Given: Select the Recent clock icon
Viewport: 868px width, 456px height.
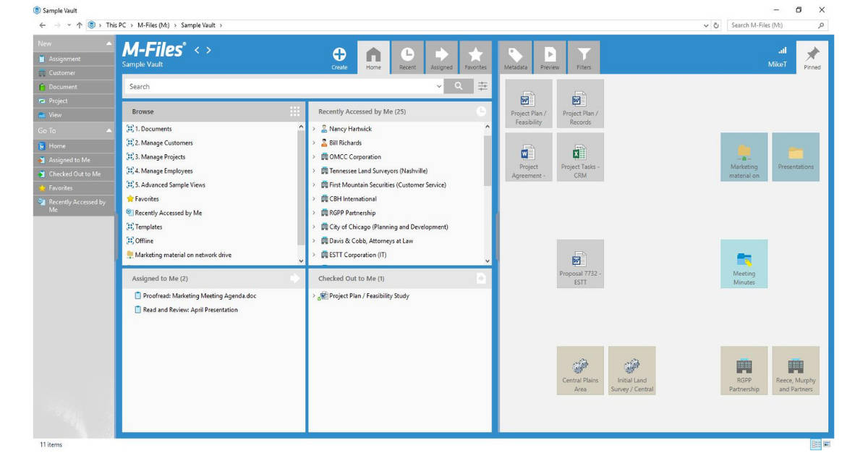Looking at the screenshot, I should [407, 56].
